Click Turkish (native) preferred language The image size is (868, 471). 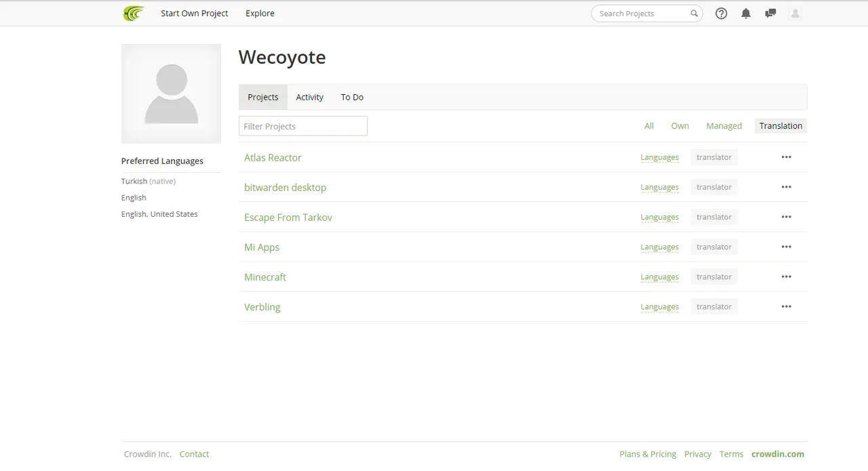click(x=149, y=181)
